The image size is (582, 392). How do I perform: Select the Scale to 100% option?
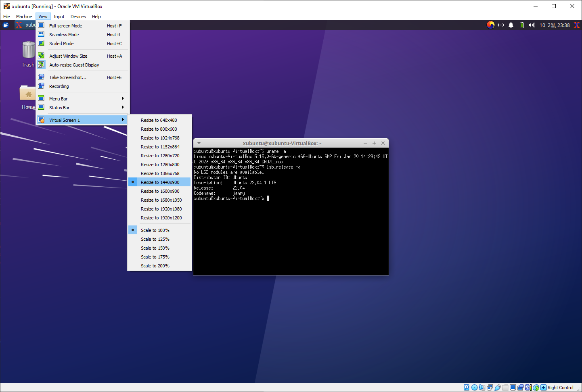pos(159,230)
